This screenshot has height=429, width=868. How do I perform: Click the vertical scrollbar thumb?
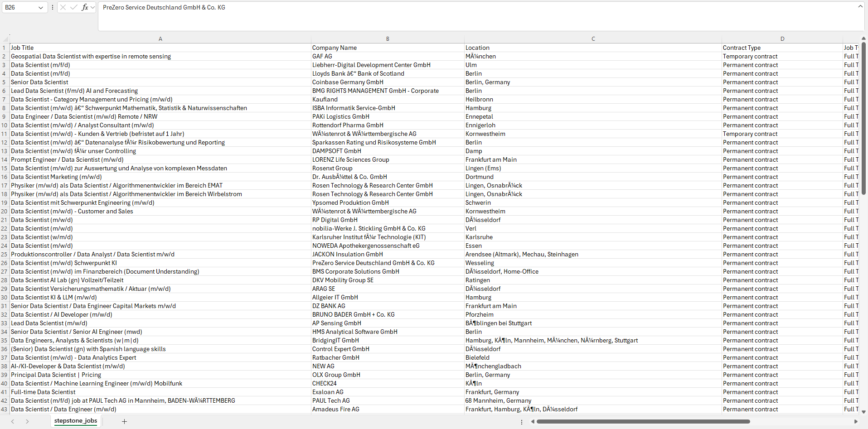pos(863,119)
